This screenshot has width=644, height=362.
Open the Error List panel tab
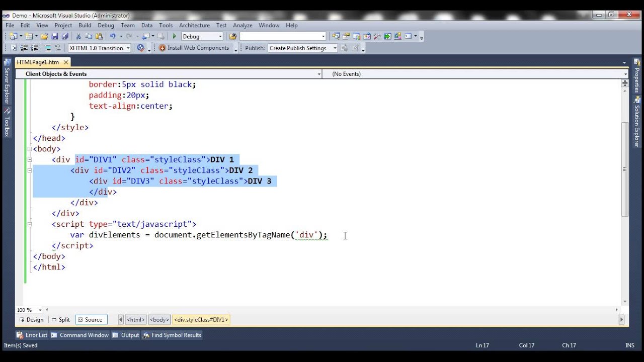click(x=32, y=335)
